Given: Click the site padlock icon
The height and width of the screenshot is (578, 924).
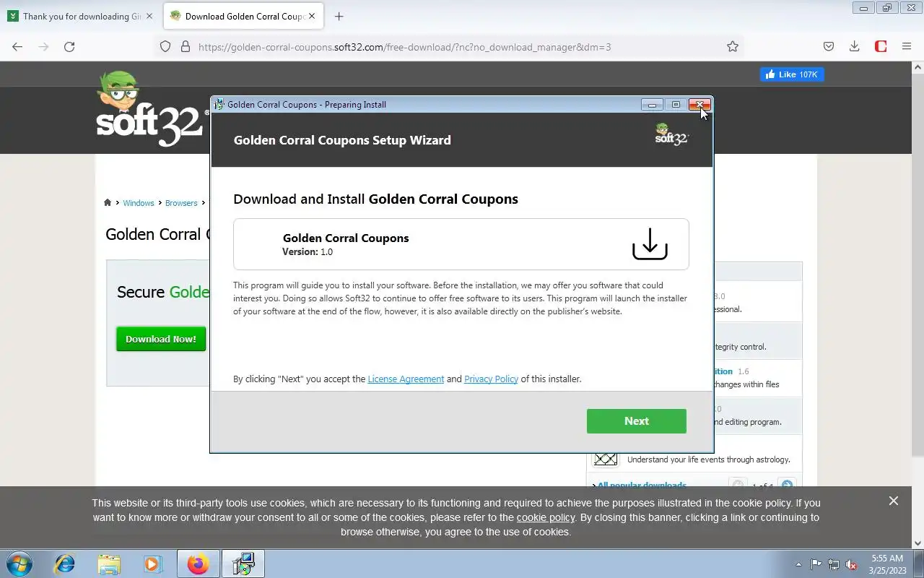Looking at the screenshot, I should pyautogui.click(x=186, y=47).
